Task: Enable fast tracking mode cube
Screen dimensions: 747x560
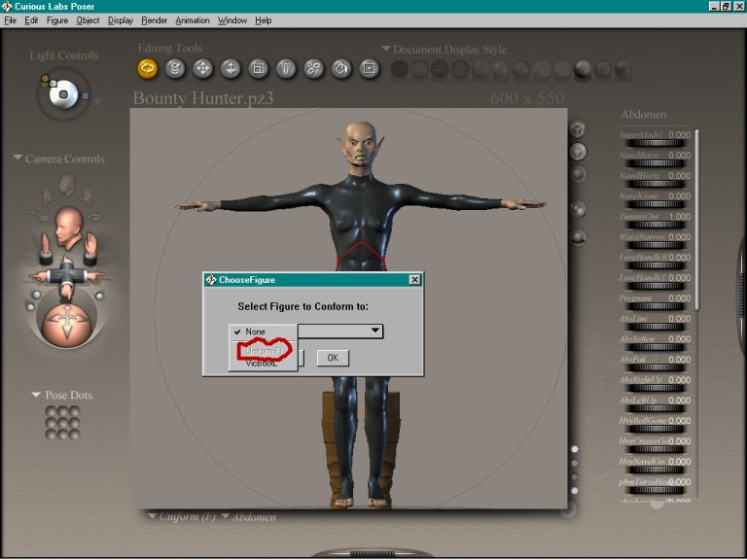Action: (578, 152)
